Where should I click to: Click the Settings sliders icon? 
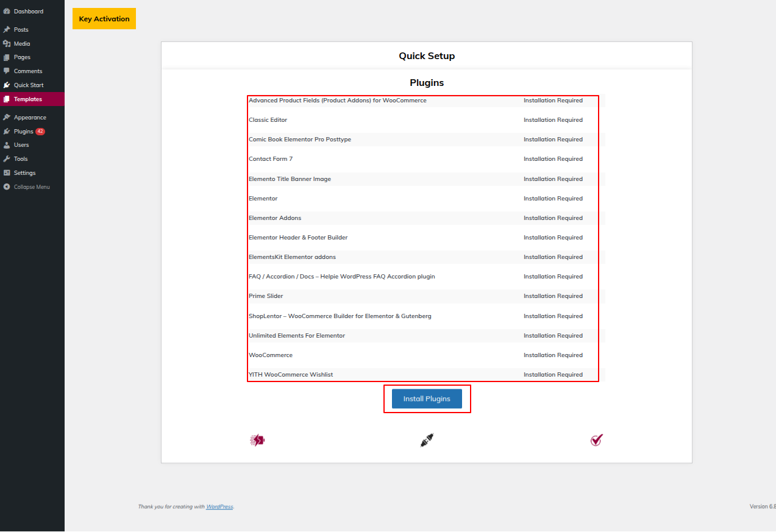7,173
